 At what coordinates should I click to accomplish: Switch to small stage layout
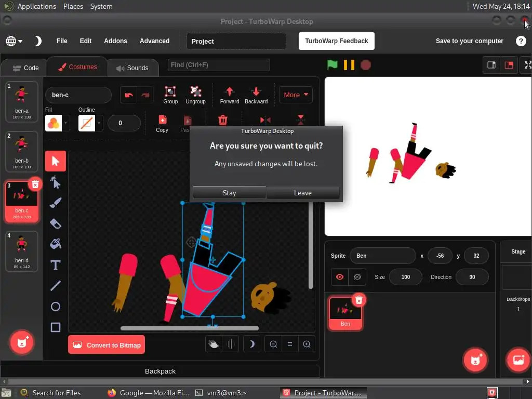pos(491,65)
